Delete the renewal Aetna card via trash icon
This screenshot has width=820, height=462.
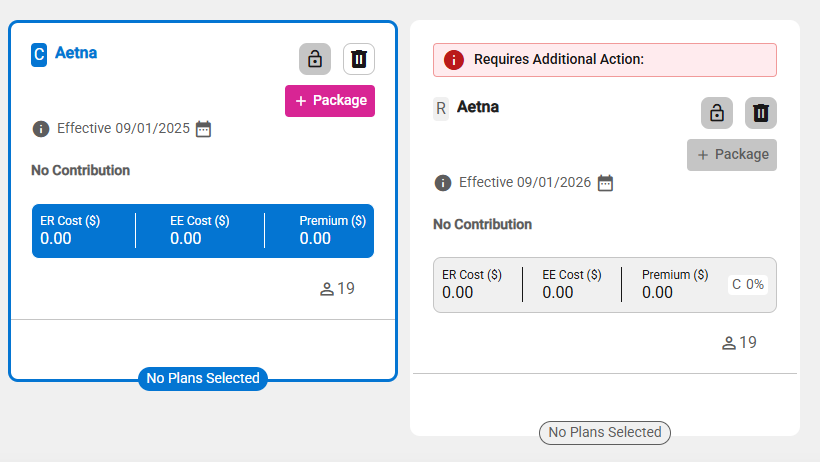(761, 113)
